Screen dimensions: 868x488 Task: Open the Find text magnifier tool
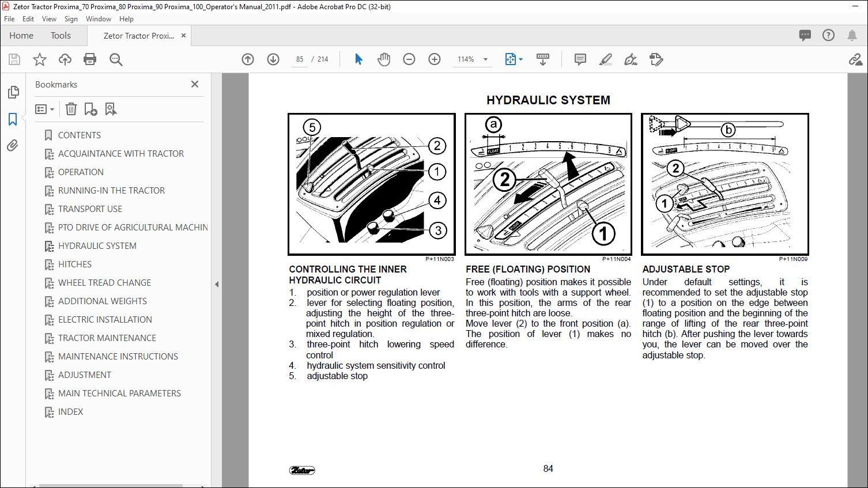(116, 59)
